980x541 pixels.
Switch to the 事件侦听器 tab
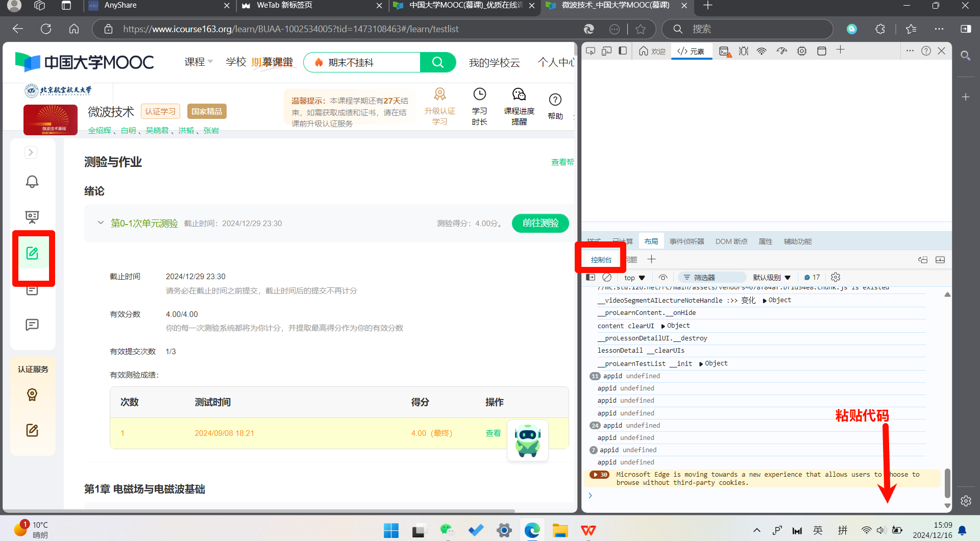point(687,241)
